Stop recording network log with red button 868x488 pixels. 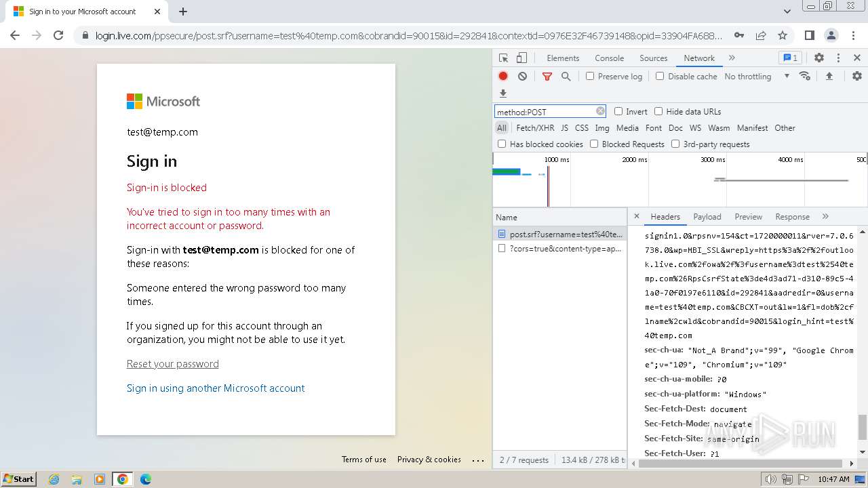tap(503, 77)
